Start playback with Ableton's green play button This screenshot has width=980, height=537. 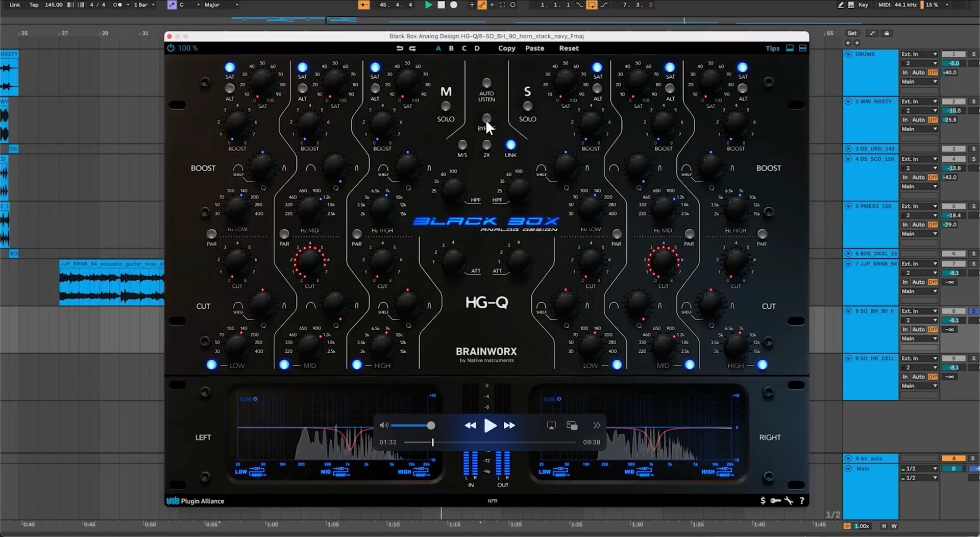(x=428, y=5)
